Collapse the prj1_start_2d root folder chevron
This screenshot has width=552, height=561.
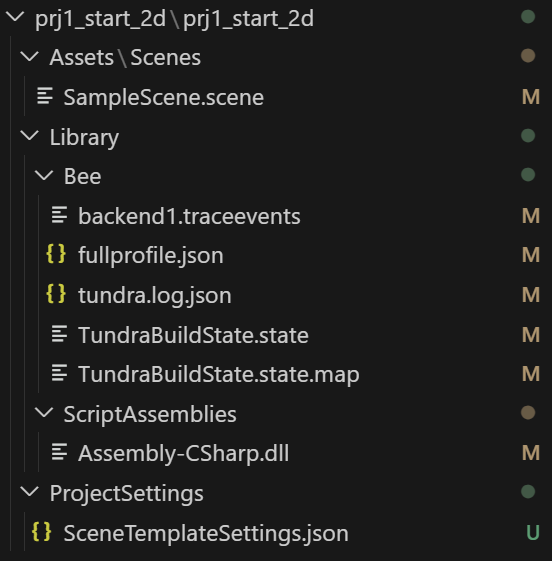point(15,16)
